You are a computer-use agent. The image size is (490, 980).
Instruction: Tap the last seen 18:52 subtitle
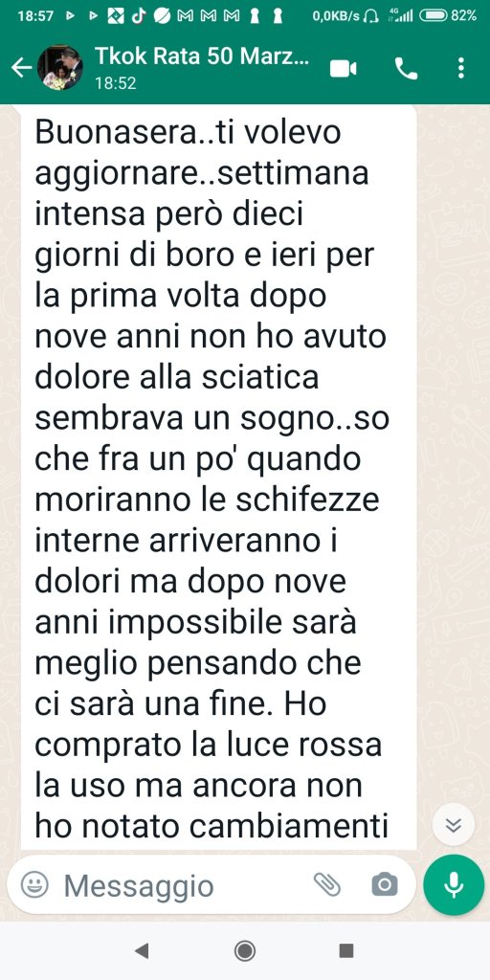[x=115, y=83]
